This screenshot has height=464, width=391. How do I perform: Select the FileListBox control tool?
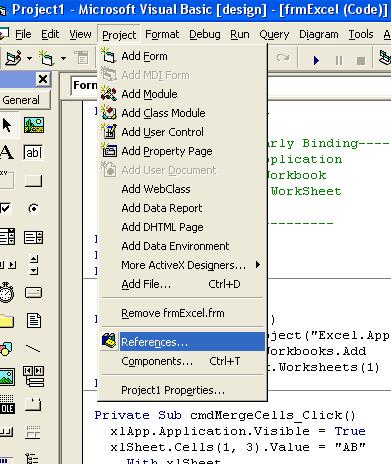click(x=34, y=321)
